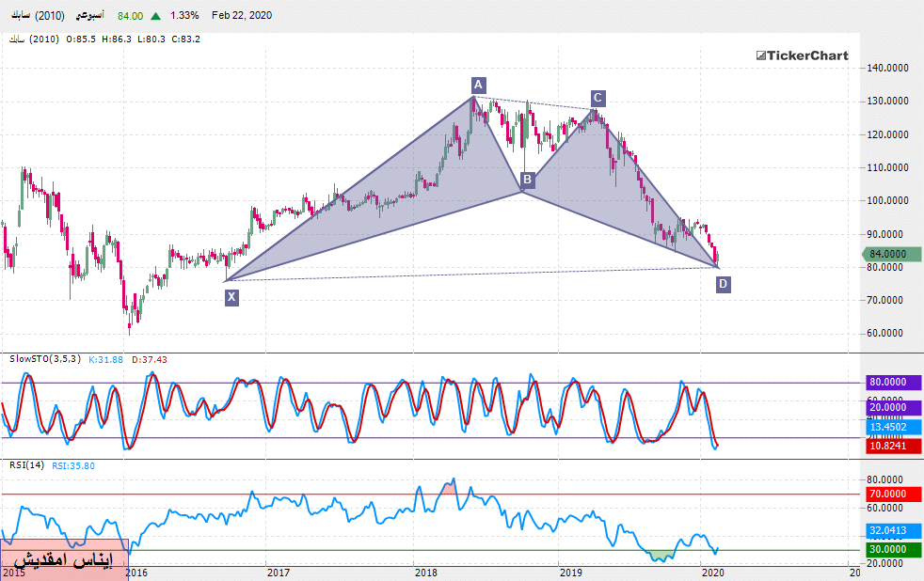Select the purple 80.0000 stochastic level tag
The image size is (924, 581).
(x=890, y=383)
